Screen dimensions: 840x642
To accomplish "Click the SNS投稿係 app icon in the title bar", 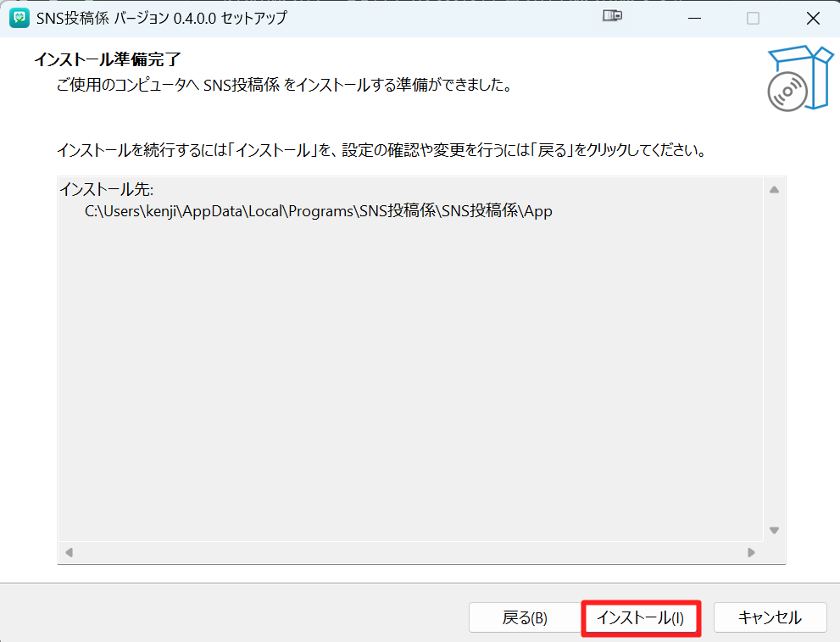I will pos(19,18).
